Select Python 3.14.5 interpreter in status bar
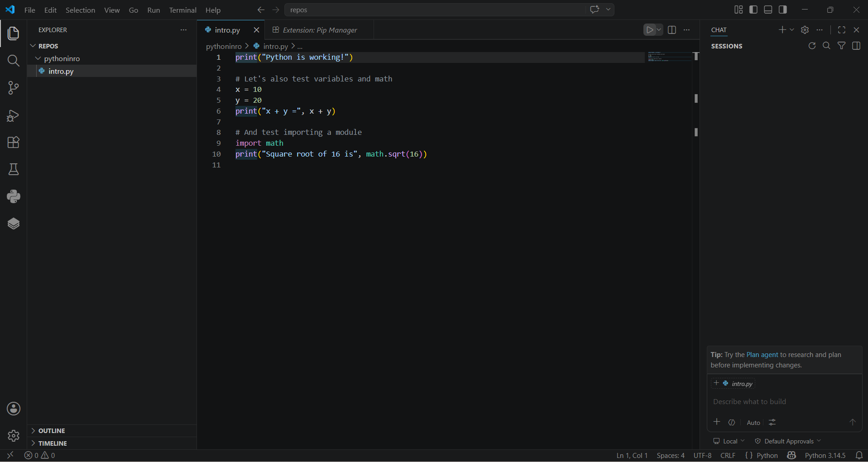This screenshot has height=462, width=868. [x=825, y=455]
